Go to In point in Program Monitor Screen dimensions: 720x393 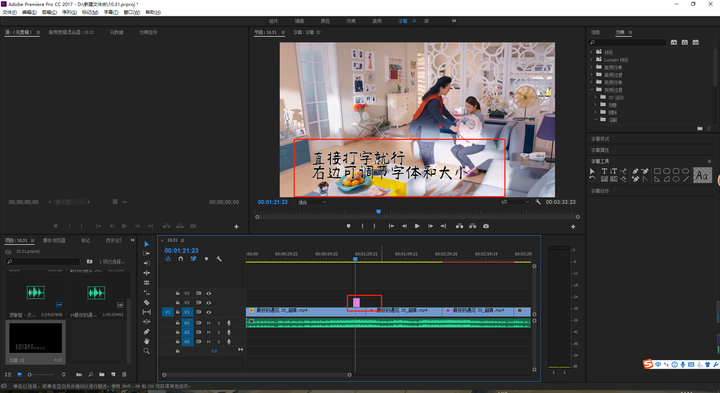[391, 226]
